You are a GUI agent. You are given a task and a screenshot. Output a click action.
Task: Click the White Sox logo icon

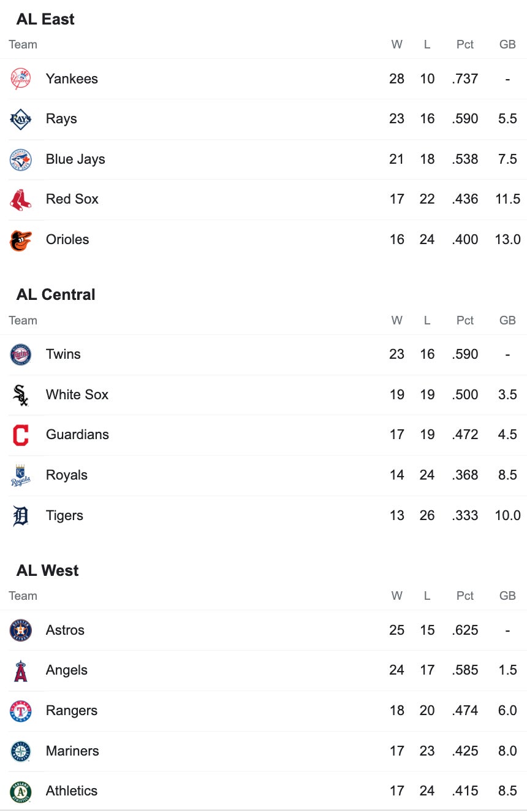click(x=21, y=395)
